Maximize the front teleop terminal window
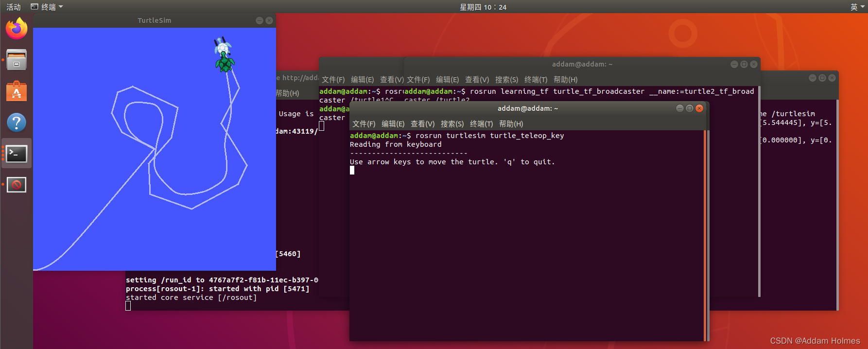 pos(690,108)
